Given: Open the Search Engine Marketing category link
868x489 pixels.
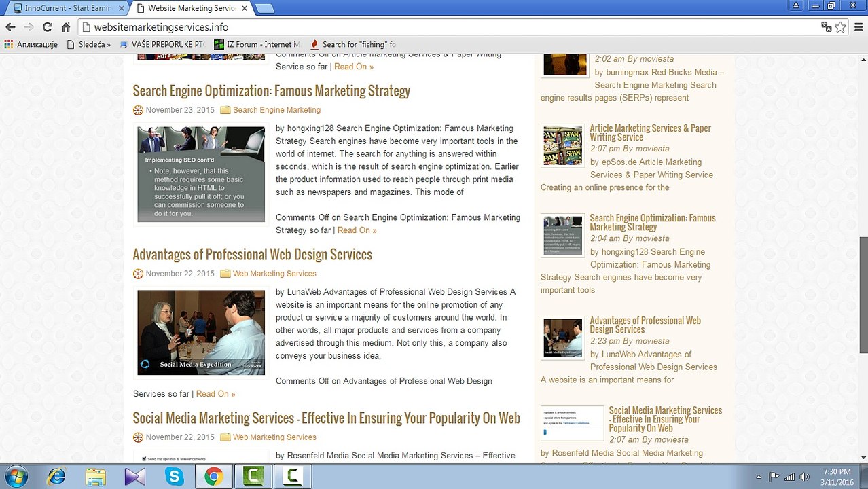Looking at the screenshot, I should tap(276, 110).
